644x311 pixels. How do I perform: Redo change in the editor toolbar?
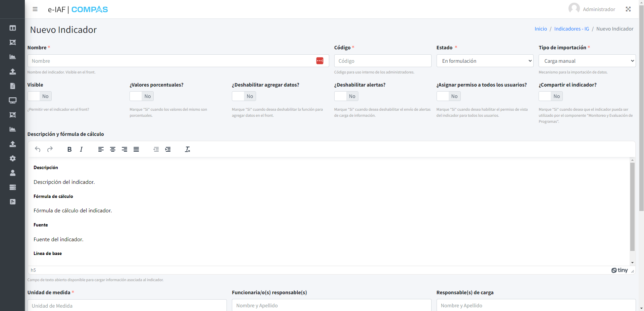[x=50, y=149]
